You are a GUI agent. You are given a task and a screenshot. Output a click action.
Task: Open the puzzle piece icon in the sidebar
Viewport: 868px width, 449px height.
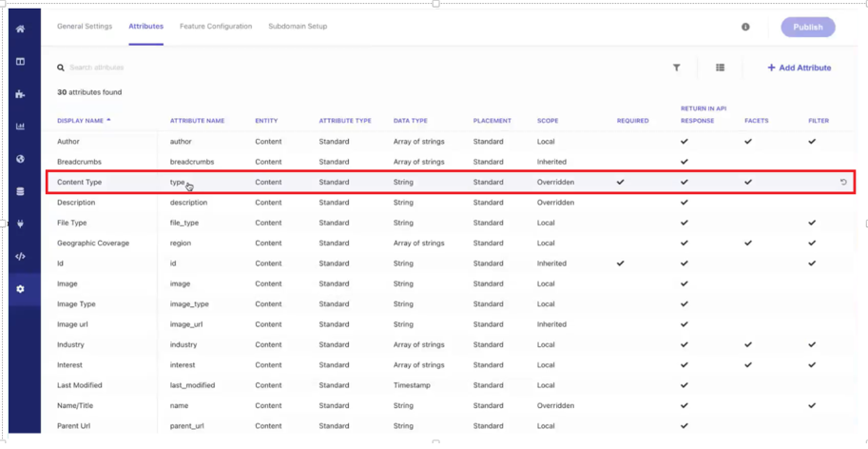click(21, 94)
